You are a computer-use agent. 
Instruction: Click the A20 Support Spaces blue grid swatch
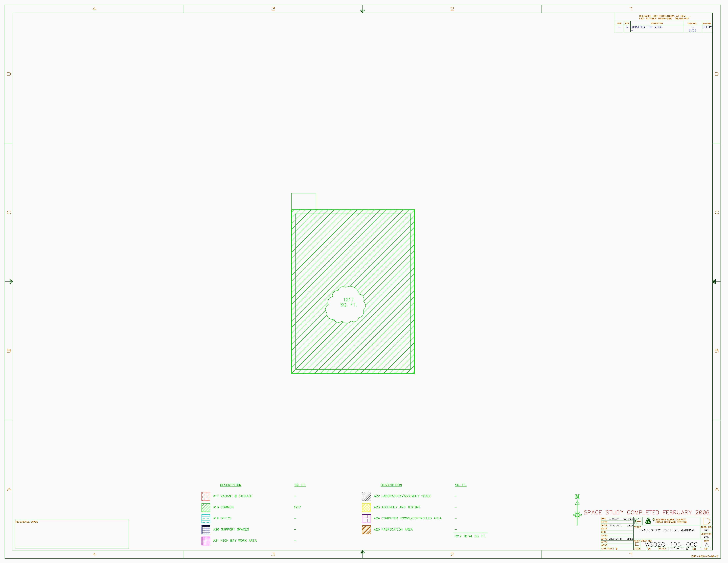coord(206,530)
